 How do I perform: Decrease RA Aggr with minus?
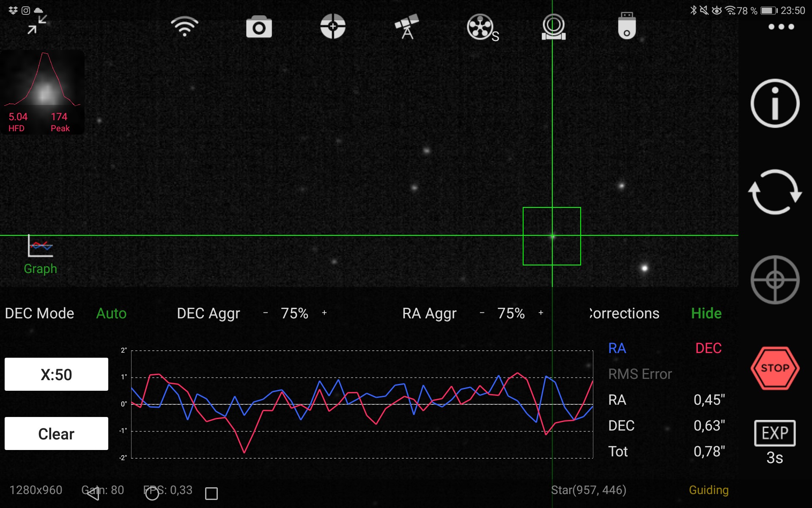point(482,313)
